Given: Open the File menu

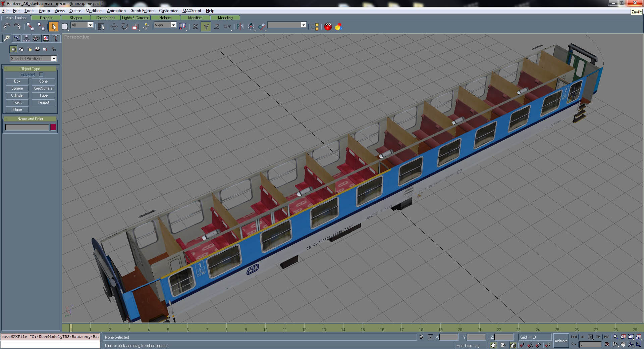Looking at the screenshot, I should point(5,11).
